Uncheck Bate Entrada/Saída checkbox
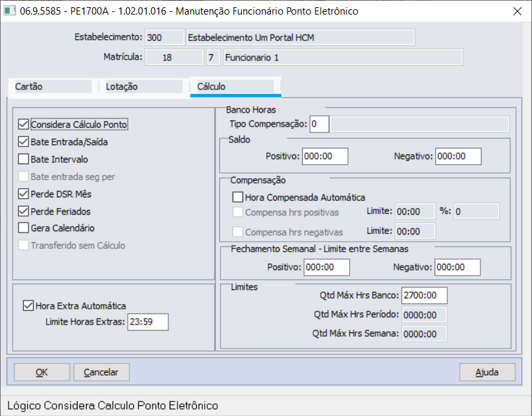The height and width of the screenshot is (416, 532). pyautogui.click(x=23, y=142)
